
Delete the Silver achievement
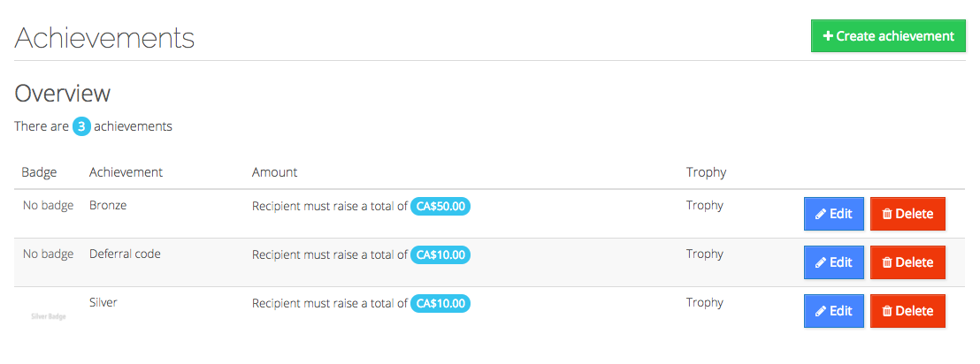pos(907,311)
